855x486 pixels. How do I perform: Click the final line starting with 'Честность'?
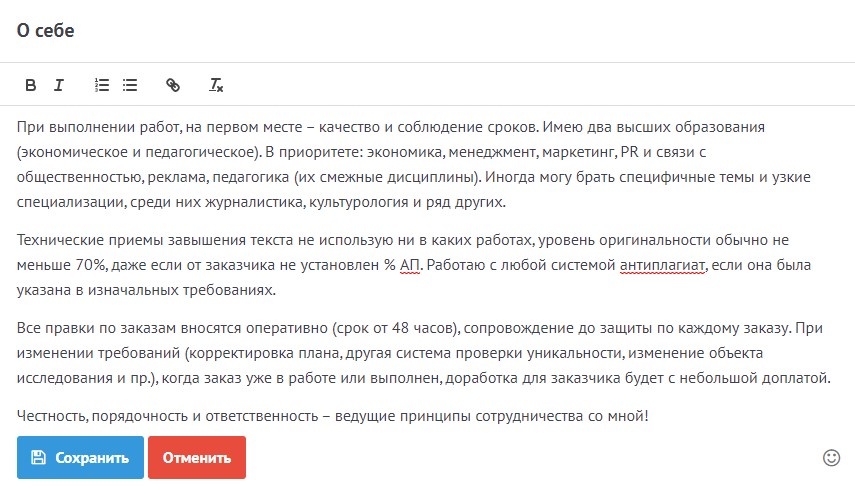coord(300,414)
